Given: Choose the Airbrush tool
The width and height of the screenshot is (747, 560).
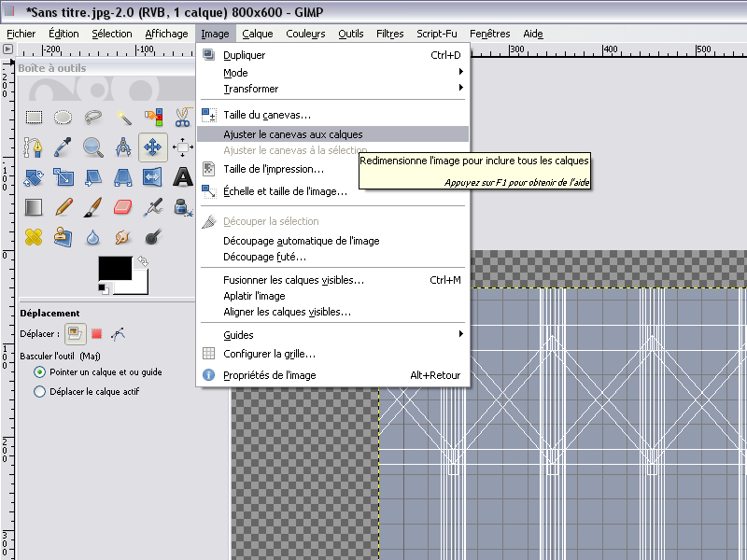Looking at the screenshot, I should (x=153, y=207).
